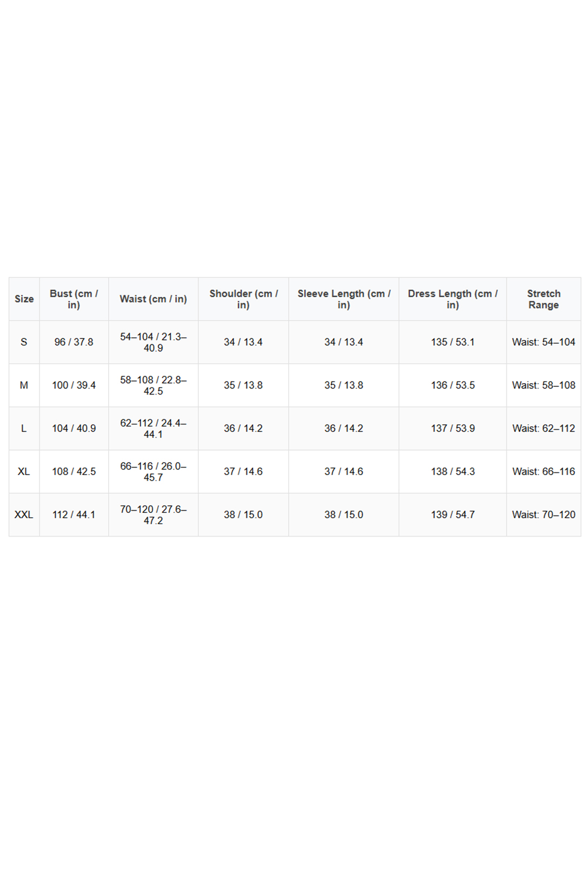Click dress length value 135 / 53.1
588x882 pixels.
pos(452,342)
